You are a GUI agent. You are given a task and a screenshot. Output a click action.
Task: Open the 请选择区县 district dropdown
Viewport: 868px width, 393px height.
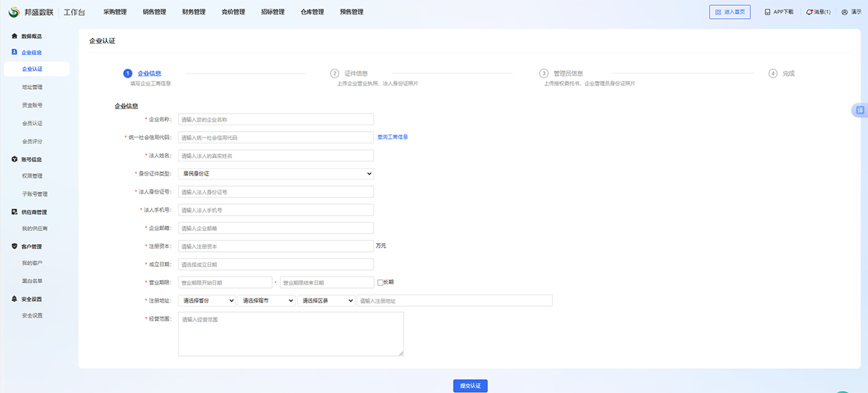325,300
